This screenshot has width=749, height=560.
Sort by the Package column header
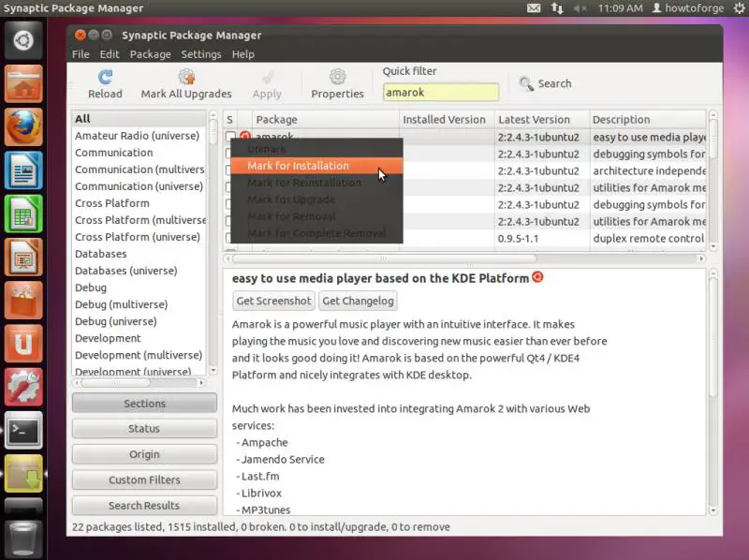pos(325,120)
